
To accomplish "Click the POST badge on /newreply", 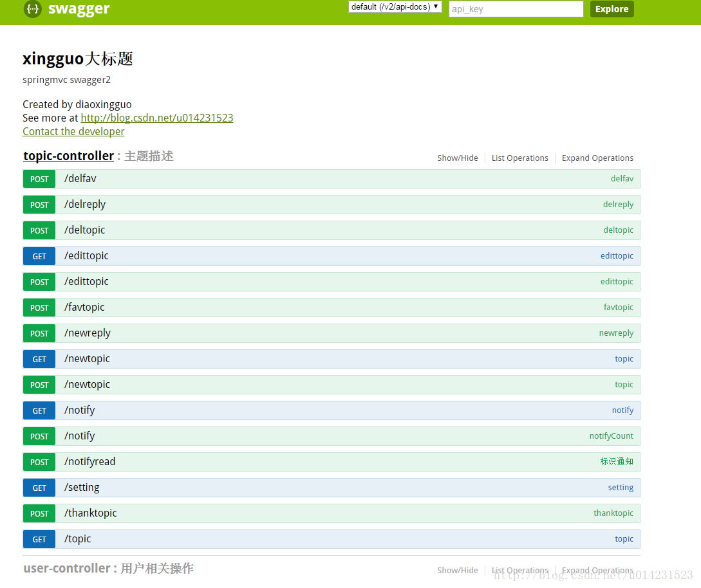I will (39, 333).
